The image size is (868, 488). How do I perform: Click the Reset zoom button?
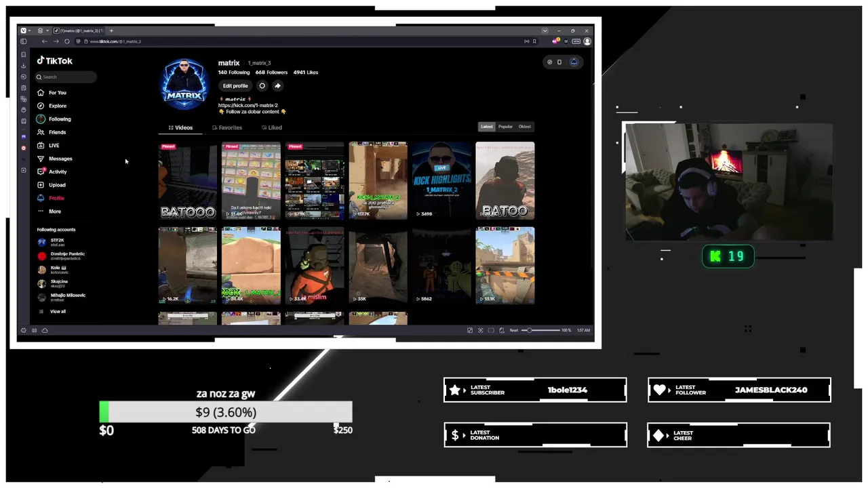coord(514,330)
